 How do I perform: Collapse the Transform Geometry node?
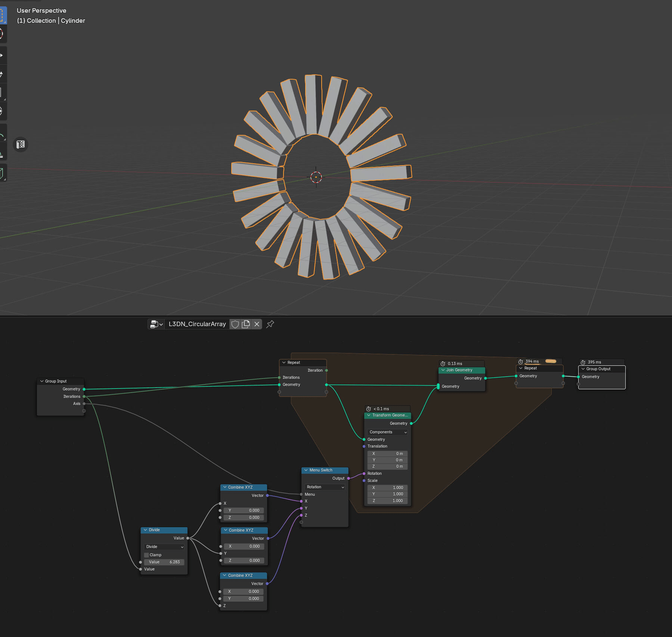coord(369,415)
